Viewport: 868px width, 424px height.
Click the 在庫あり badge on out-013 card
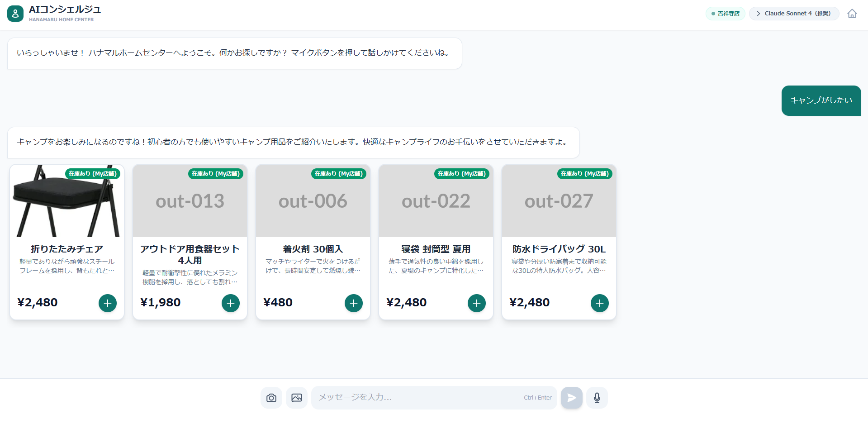click(216, 174)
